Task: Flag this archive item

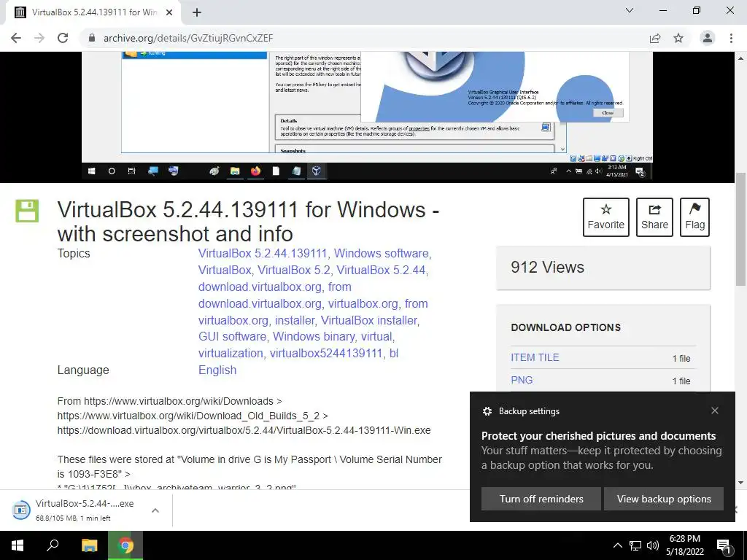Action: point(694,217)
